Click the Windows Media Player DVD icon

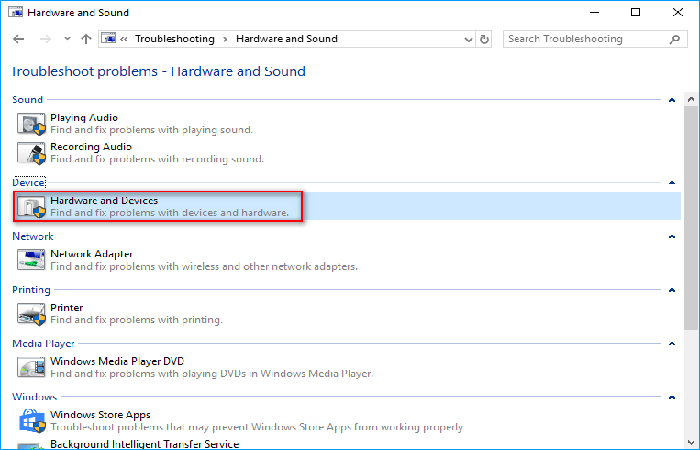[31, 367]
